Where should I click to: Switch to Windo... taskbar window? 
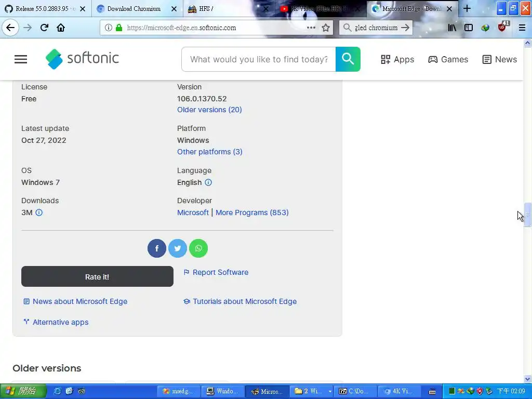tap(223, 391)
